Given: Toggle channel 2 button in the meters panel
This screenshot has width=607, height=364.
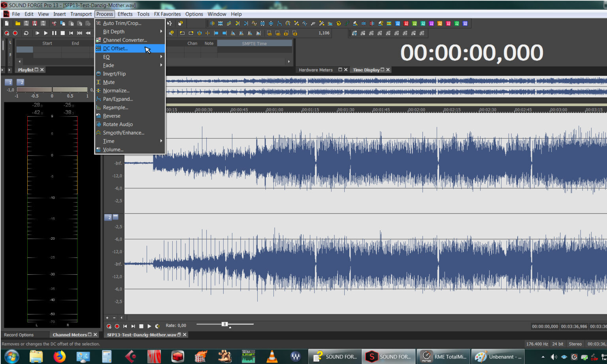Looking at the screenshot, I should coord(21,82).
